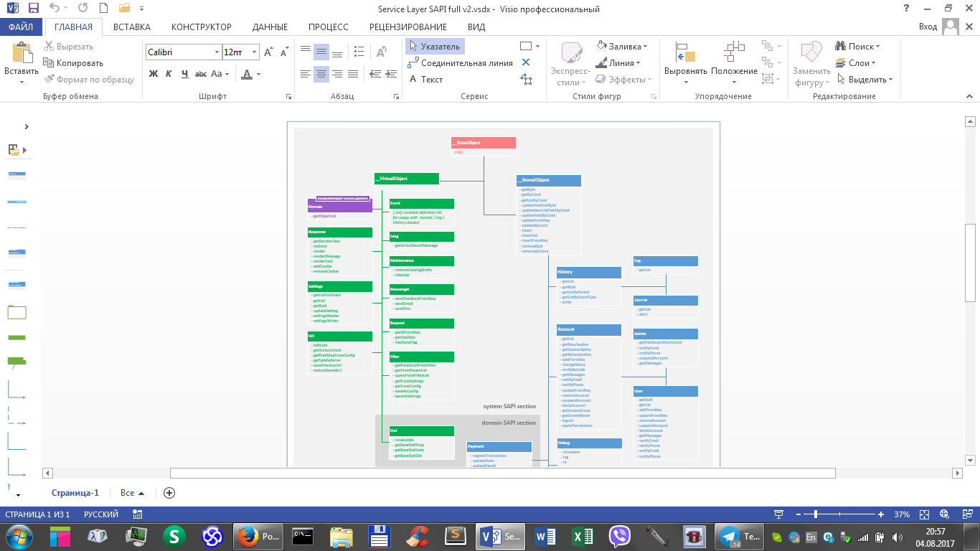The image size is (980, 551).
Task: Click the connection point X tool
Action: click(x=526, y=62)
